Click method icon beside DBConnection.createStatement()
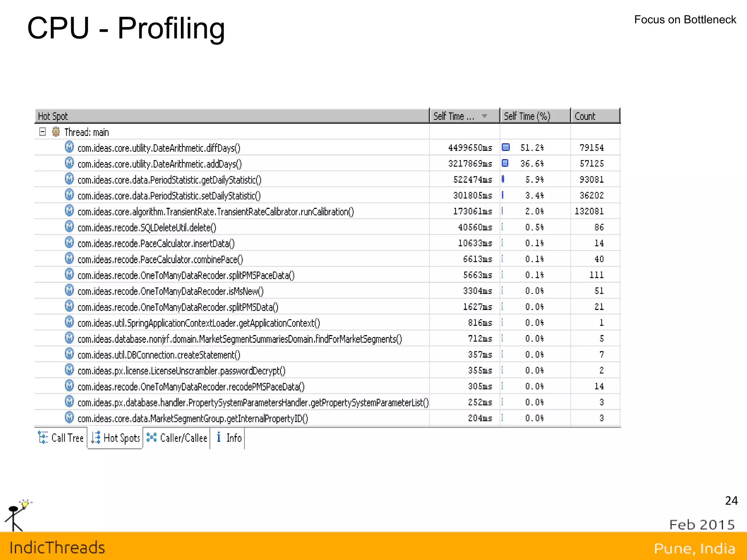This screenshot has height=560, width=747. pos(69,354)
